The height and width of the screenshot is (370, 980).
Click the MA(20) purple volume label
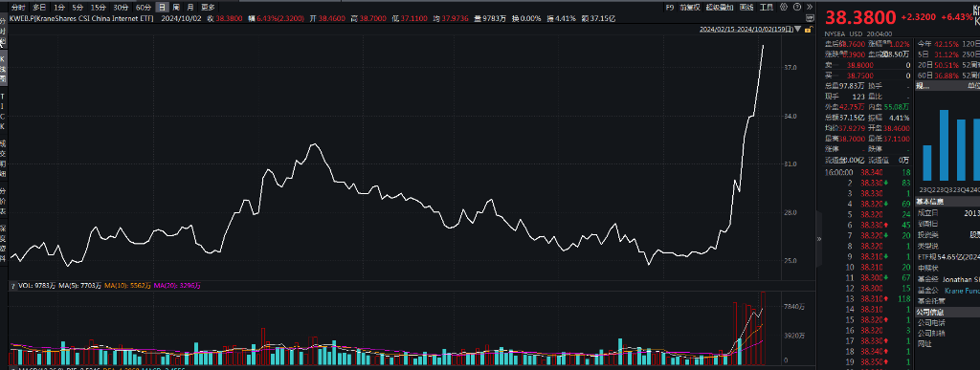177,286
